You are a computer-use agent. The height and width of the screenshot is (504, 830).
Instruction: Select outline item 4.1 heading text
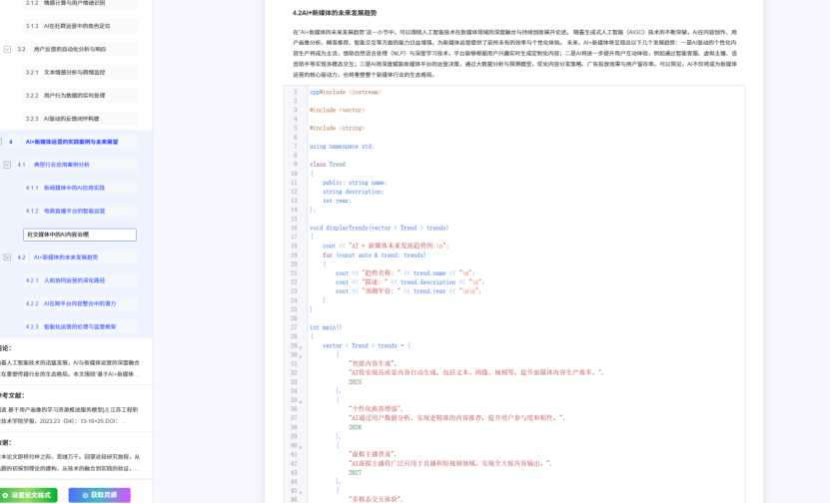coord(61,165)
